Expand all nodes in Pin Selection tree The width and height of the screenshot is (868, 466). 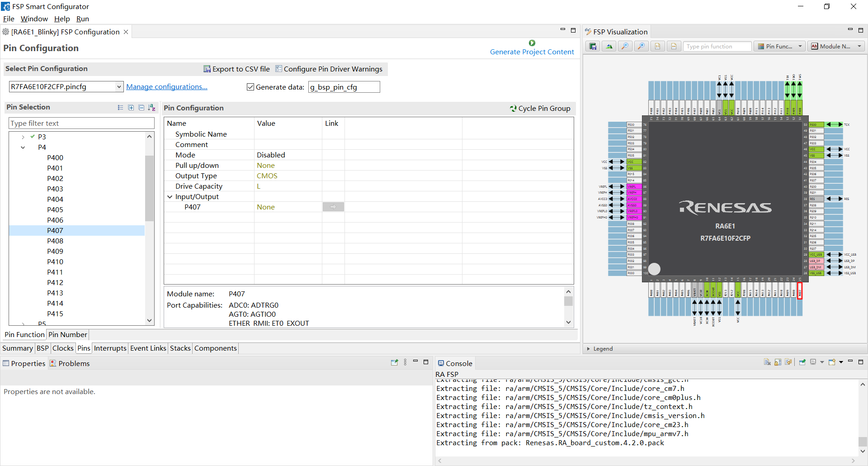[x=131, y=108]
